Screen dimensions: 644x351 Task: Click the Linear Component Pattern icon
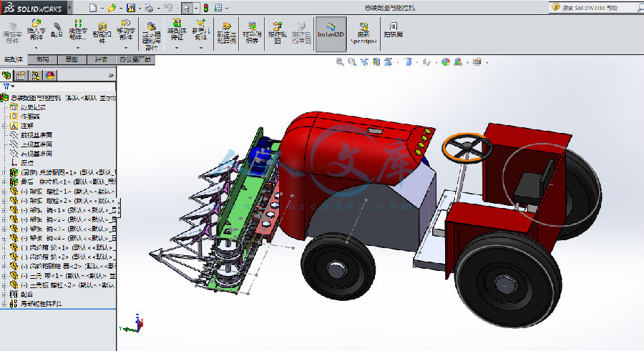78,23
